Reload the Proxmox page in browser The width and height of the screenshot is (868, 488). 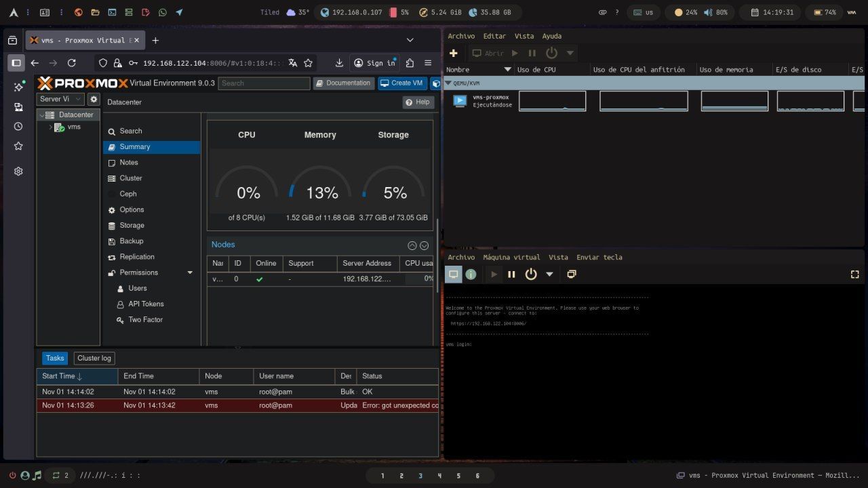pos(73,63)
